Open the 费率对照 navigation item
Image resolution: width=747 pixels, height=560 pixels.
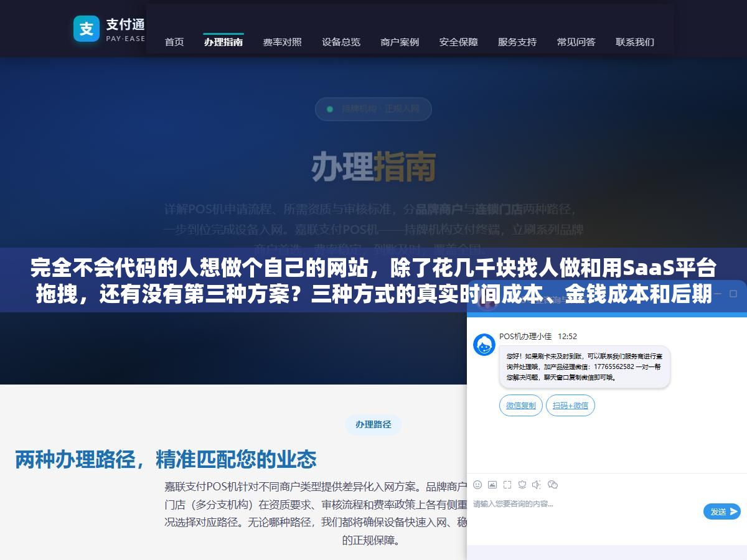[282, 42]
